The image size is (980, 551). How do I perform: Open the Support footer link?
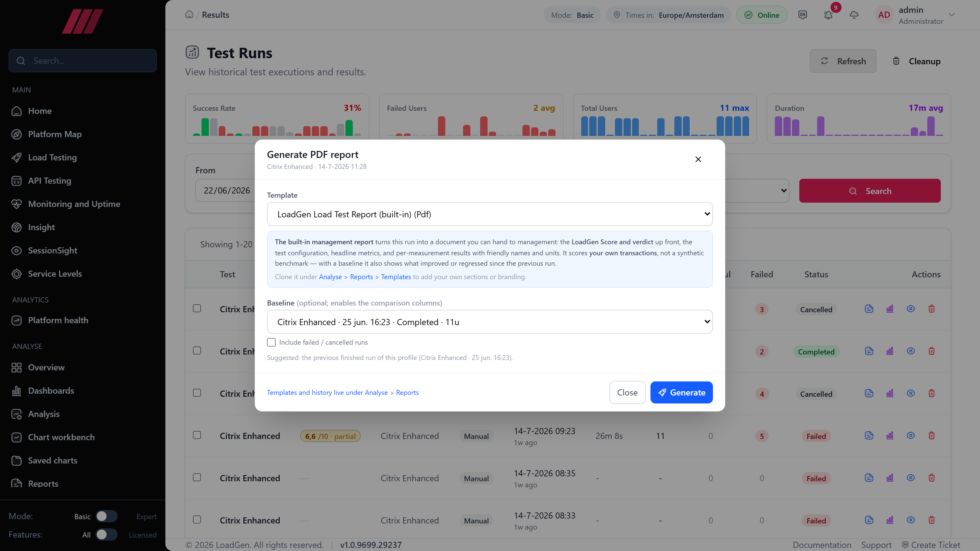876,545
